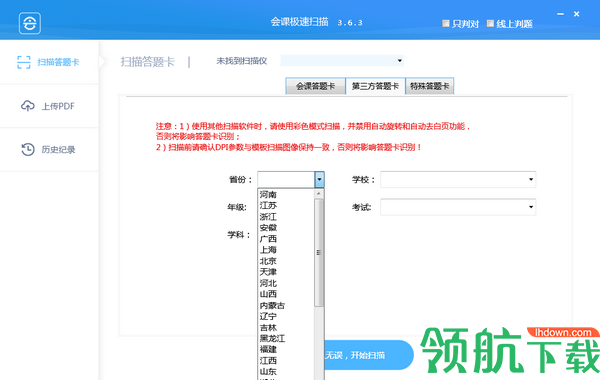This screenshot has width=600, height=380.
Task: Click the app logo icon
Action: [x=30, y=23]
